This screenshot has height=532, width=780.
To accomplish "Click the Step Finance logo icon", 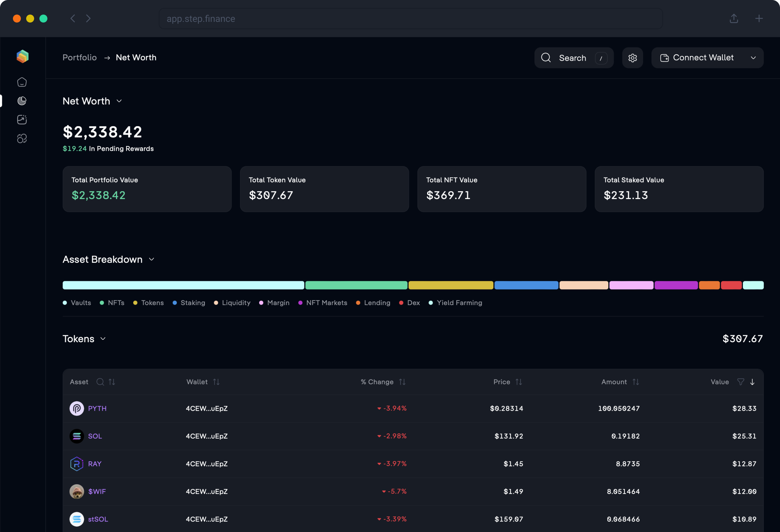I will (x=23, y=56).
